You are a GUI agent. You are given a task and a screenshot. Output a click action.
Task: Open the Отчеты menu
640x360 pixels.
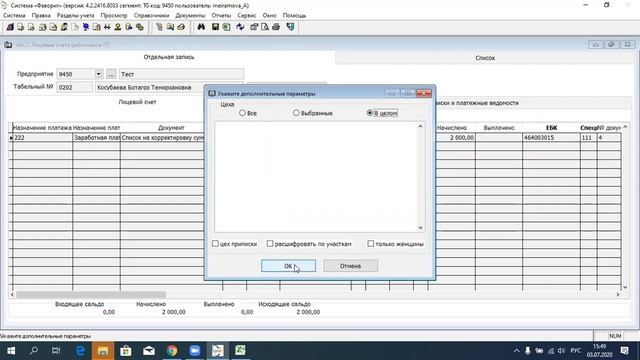pyautogui.click(x=221, y=15)
